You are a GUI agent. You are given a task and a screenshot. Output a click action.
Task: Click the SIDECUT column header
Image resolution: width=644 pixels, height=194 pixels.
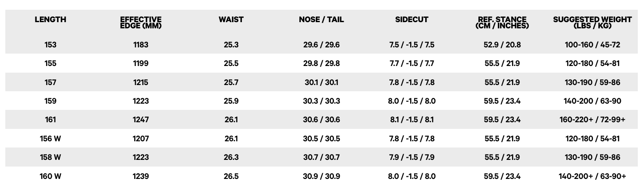[x=412, y=19]
